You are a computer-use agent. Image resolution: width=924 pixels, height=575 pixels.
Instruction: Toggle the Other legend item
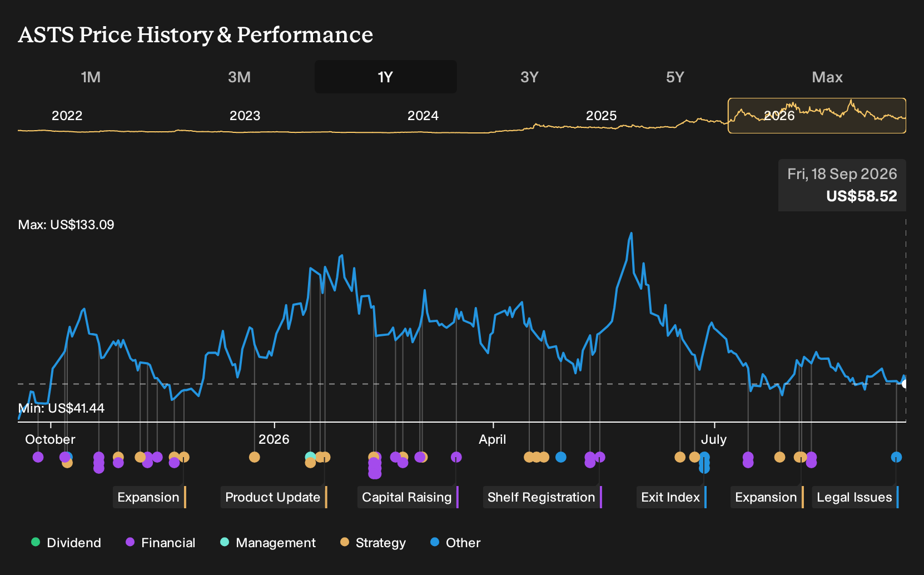pyautogui.click(x=455, y=543)
